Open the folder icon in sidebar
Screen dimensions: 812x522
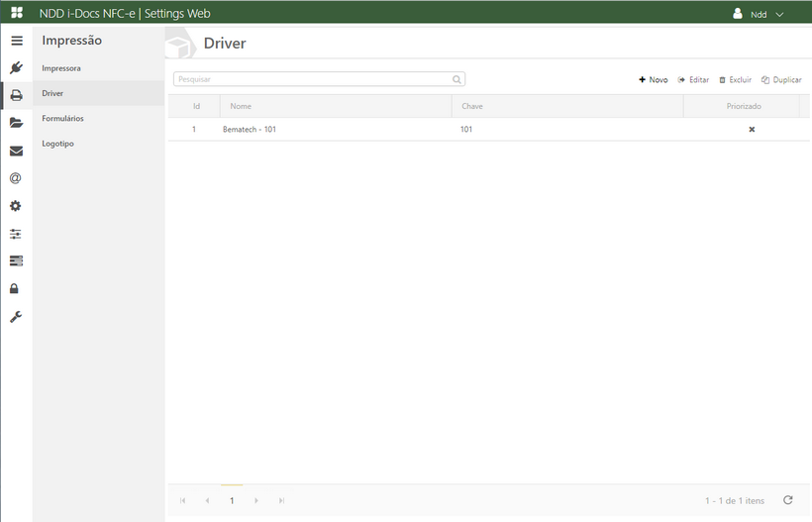16,123
